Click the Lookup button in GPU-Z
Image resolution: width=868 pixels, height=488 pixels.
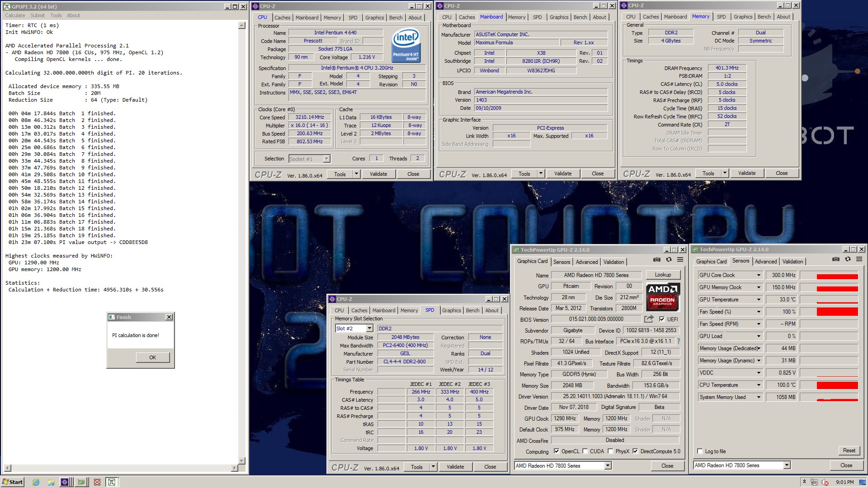[663, 275]
